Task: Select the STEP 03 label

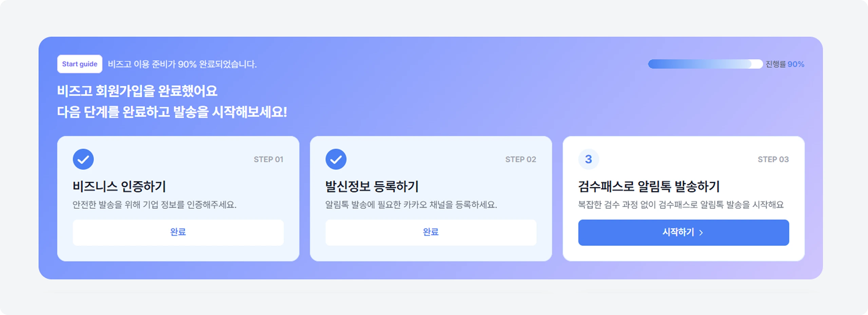Action: tap(773, 159)
